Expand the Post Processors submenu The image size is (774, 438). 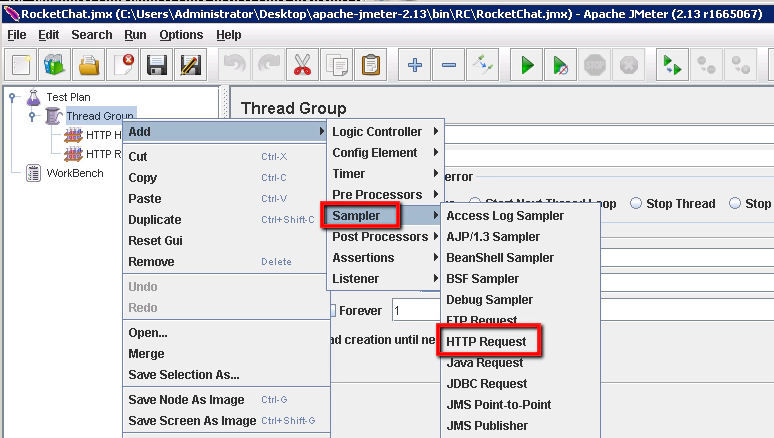[x=385, y=237]
